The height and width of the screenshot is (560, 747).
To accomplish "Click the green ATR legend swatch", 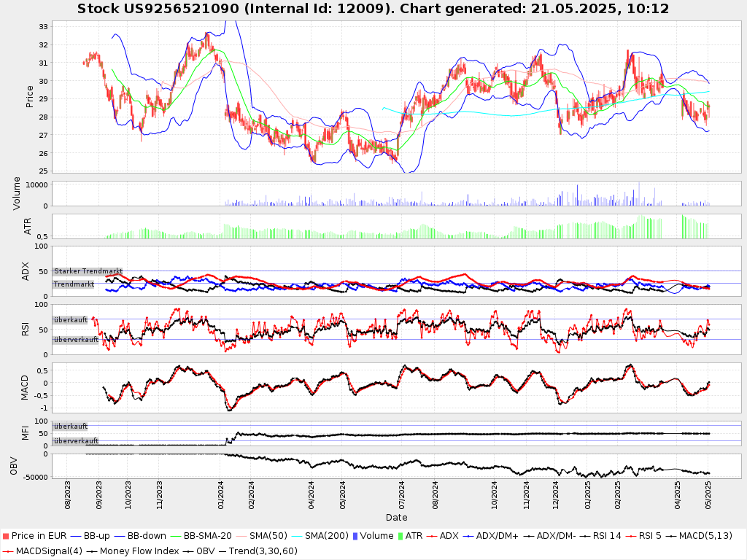I will click(x=400, y=536).
